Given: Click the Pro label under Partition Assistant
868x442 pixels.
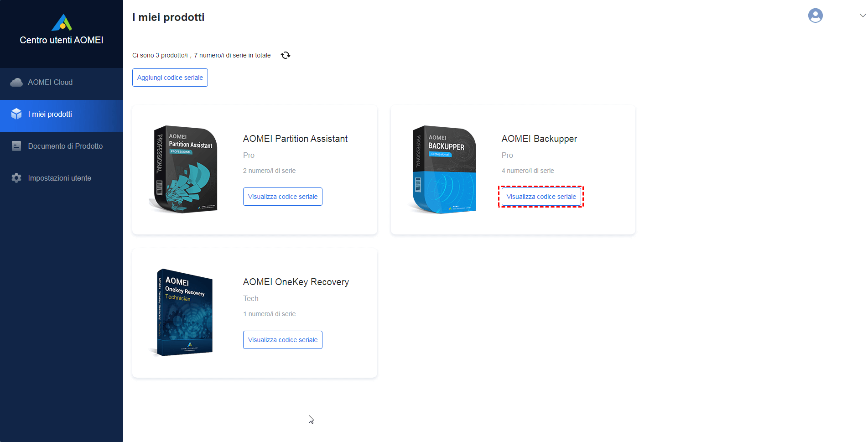Looking at the screenshot, I should 249,155.
